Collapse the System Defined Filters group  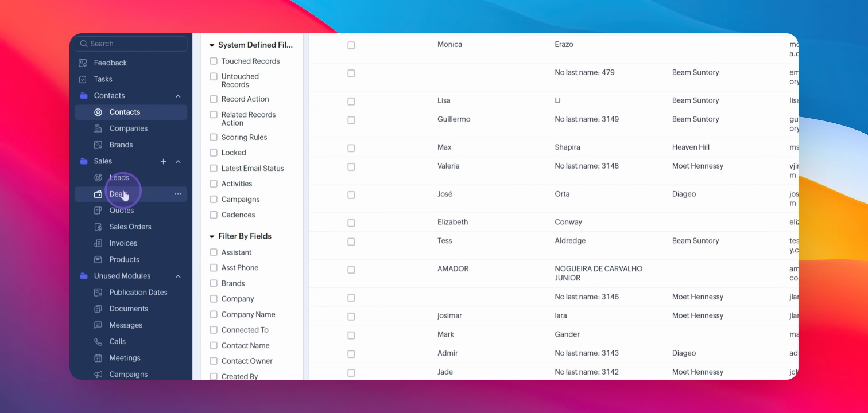point(212,45)
